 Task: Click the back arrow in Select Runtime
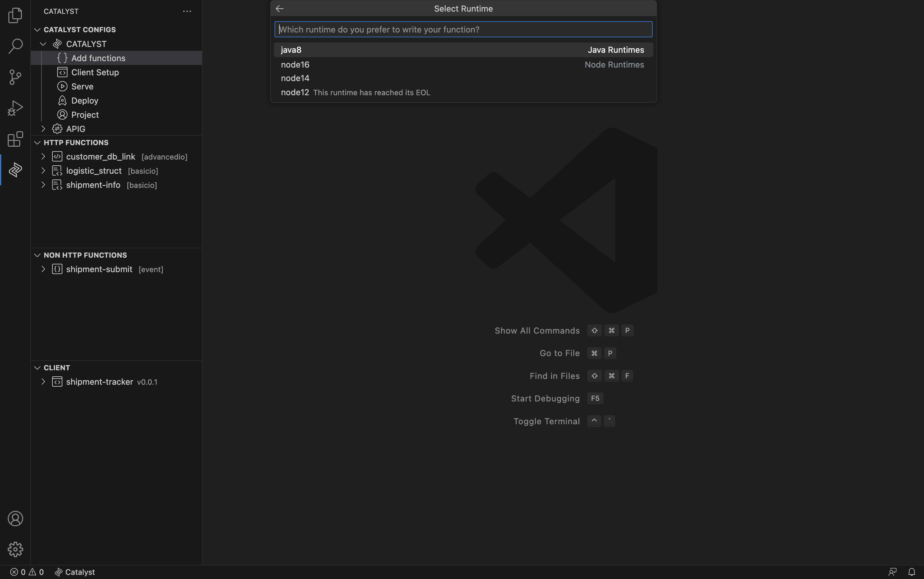pos(279,8)
